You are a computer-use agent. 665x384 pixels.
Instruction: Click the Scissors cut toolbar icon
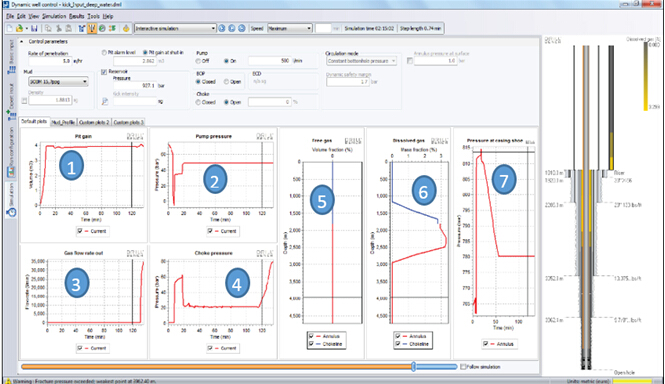point(59,28)
